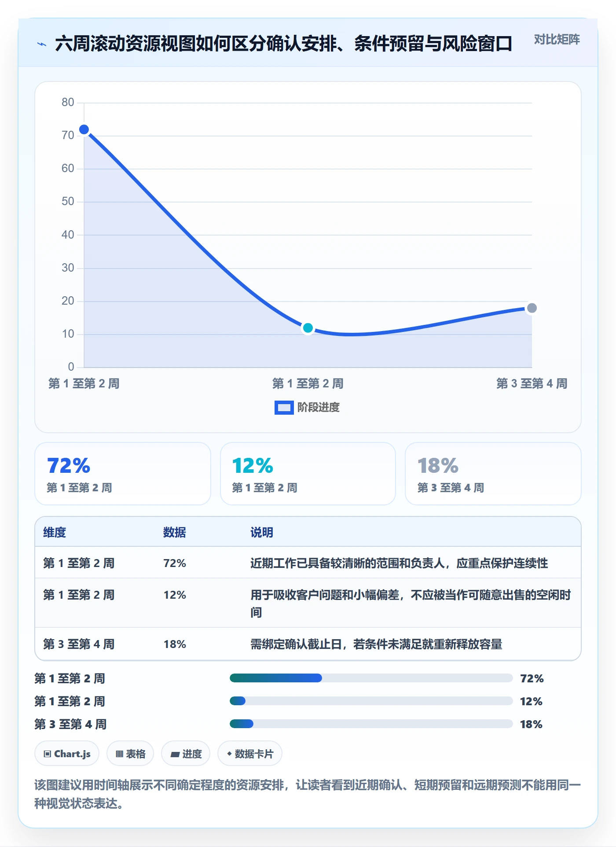Click the 数据 column header
The image size is (616, 847).
175,532
